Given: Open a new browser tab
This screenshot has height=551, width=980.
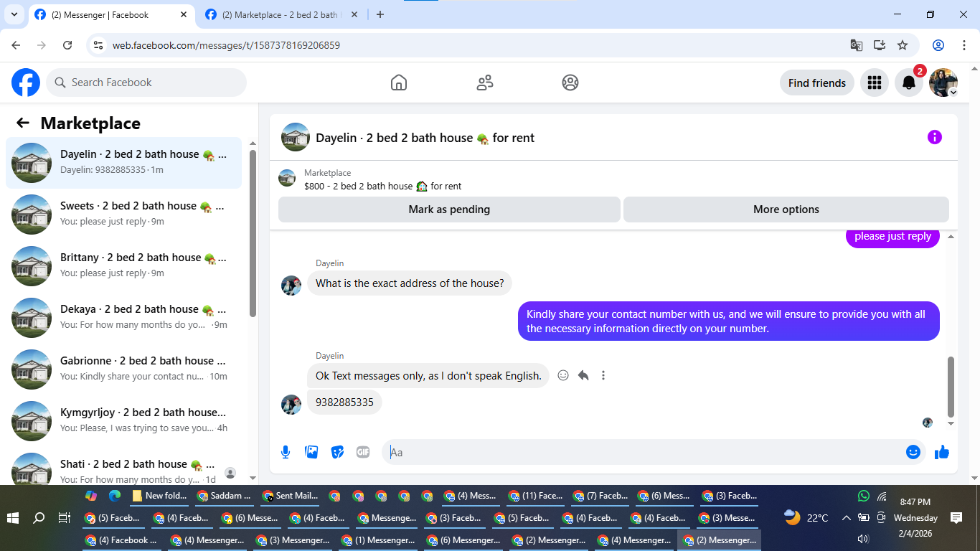Looking at the screenshot, I should click(380, 14).
